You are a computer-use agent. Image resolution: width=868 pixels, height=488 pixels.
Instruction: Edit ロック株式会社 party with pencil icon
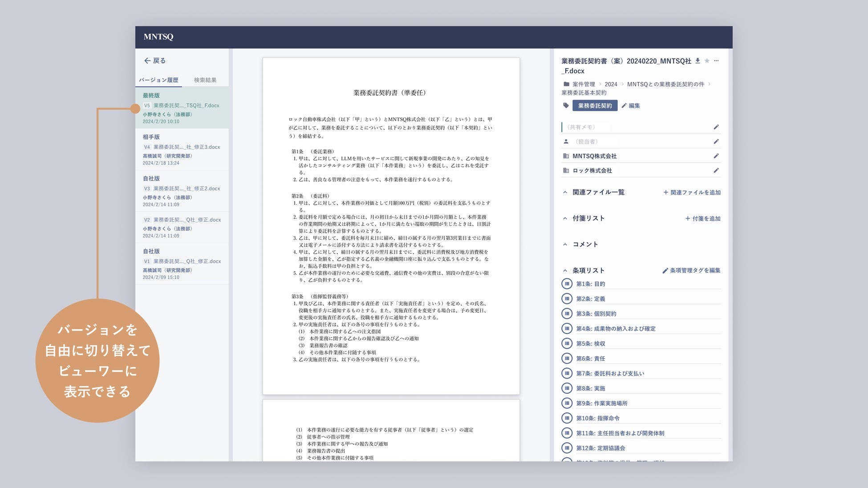click(x=716, y=170)
